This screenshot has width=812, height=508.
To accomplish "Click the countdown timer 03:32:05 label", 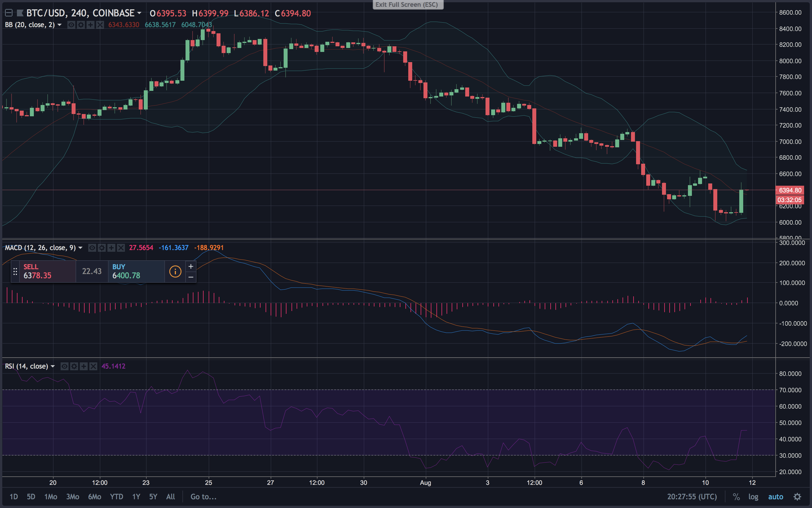I will [789, 200].
